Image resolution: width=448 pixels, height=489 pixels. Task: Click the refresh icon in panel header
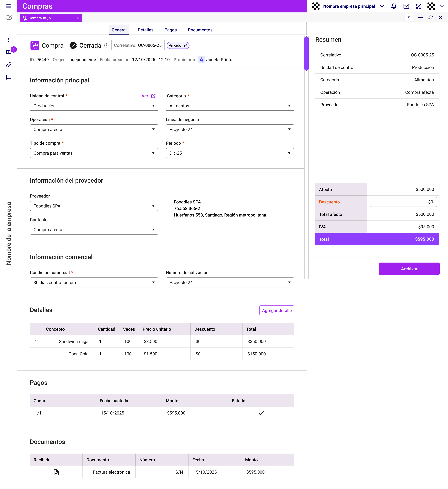431,17
